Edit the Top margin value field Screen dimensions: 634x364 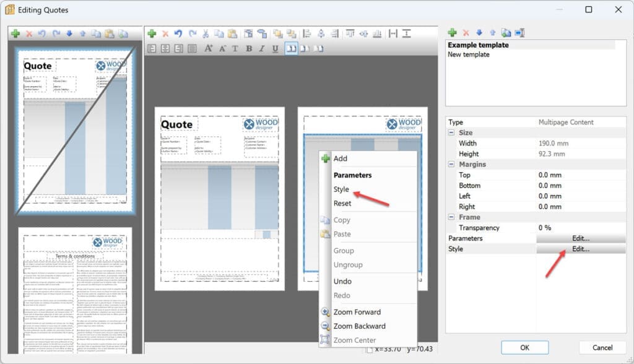[x=581, y=175]
